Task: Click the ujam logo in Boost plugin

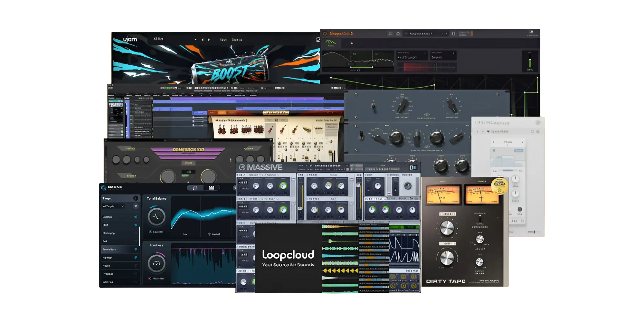Action: point(130,40)
